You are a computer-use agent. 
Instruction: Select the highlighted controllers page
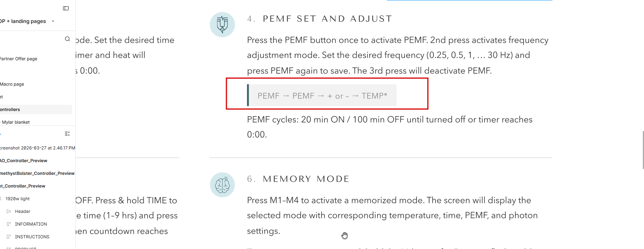click(x=11, y=109)
